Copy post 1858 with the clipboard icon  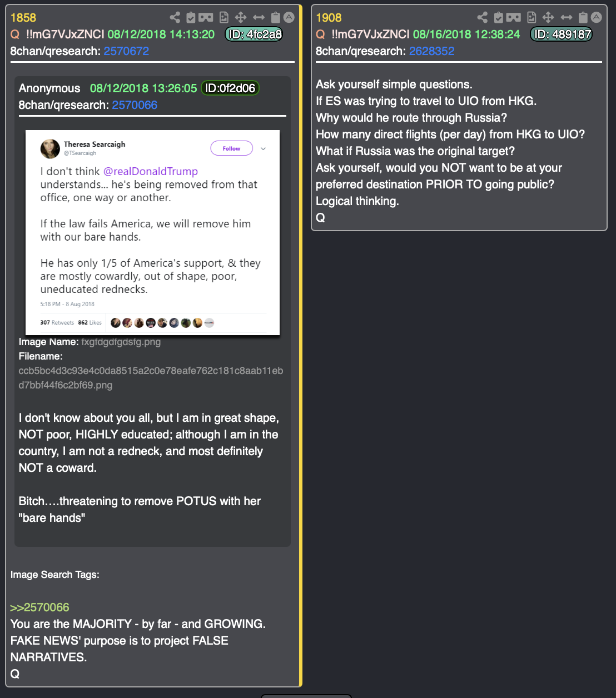click(275, 17)
